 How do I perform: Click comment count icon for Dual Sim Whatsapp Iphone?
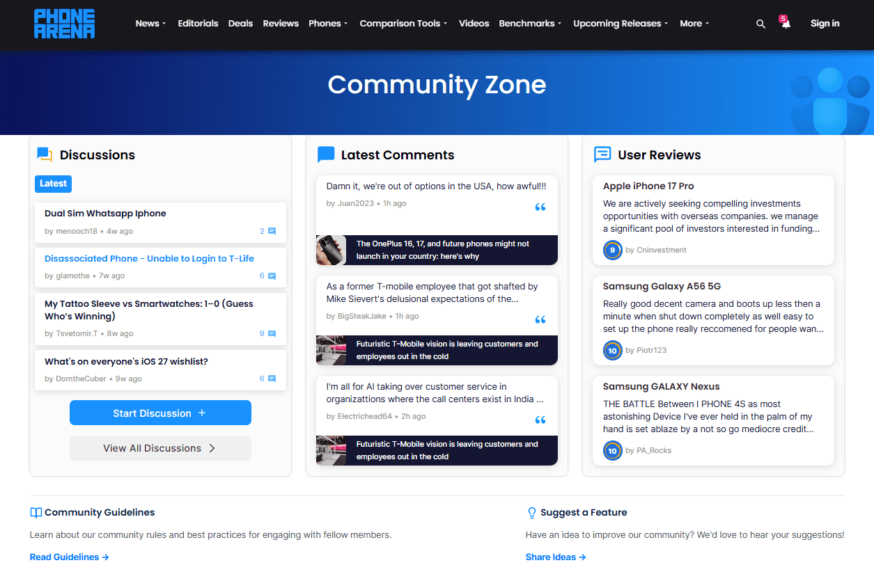pyautogui.click(x=272, y=231)
